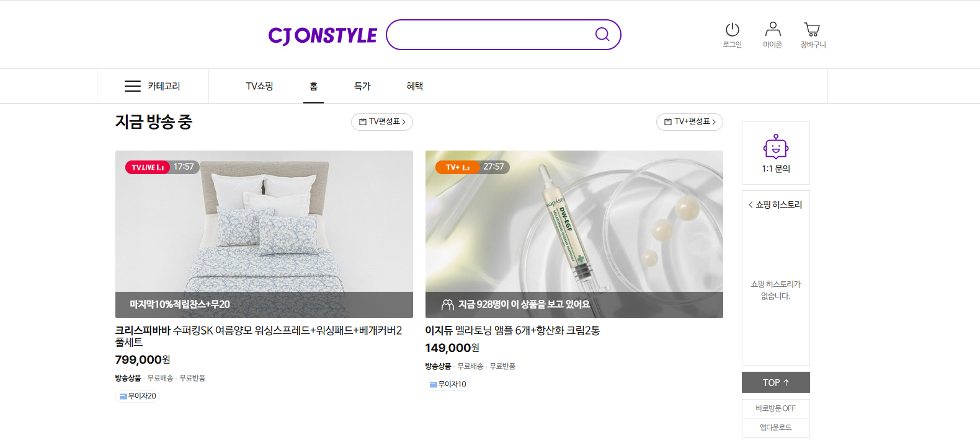The image size is (980, 443).
Task: Click the TV+ orange badge
Action: point(458,167)
